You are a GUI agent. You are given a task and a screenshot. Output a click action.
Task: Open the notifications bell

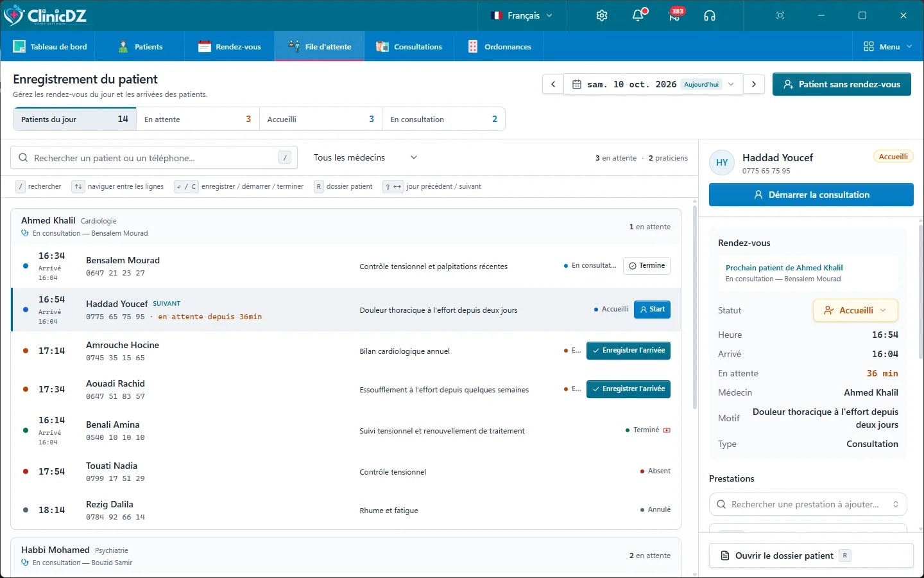tap(638, 15)
